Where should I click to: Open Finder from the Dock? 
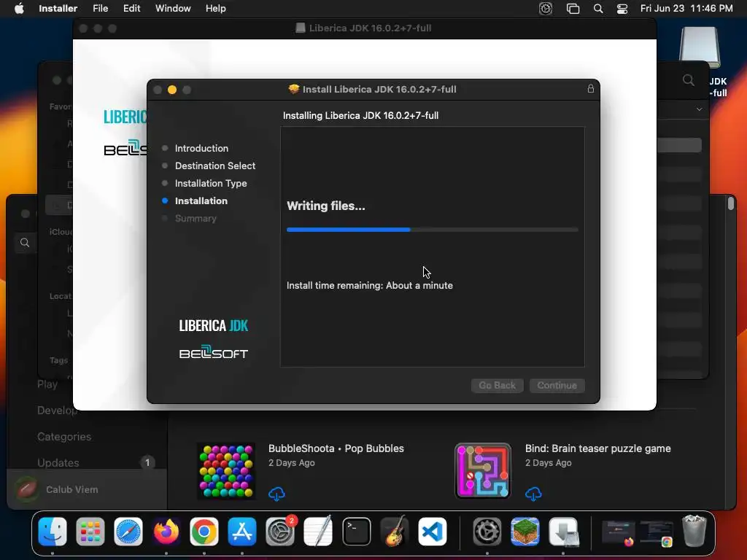[53, 531]
